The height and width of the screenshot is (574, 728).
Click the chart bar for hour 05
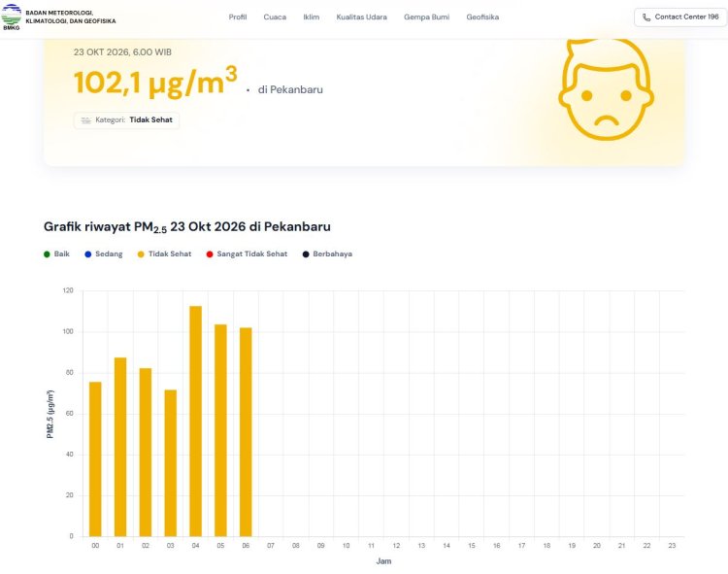click(220, 430)
